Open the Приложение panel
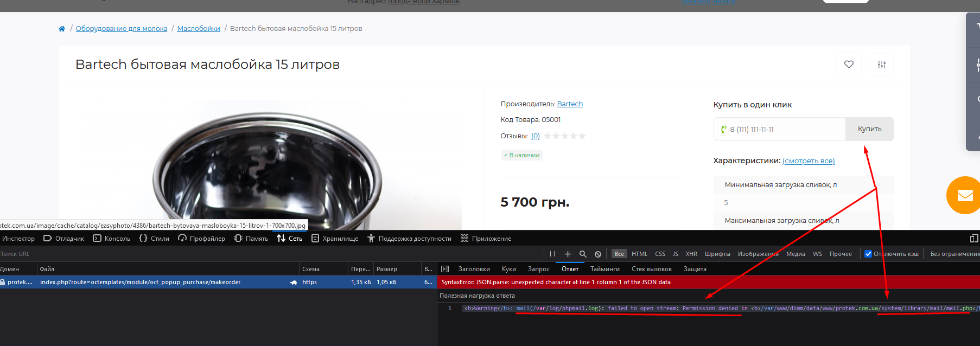This screenshot has height=346, width=980. [x=486, y=239]
